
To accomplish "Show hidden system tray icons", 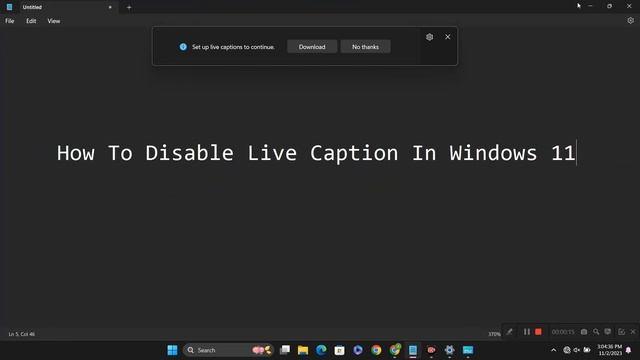I will pyautogui.click(x=553, y=350).
